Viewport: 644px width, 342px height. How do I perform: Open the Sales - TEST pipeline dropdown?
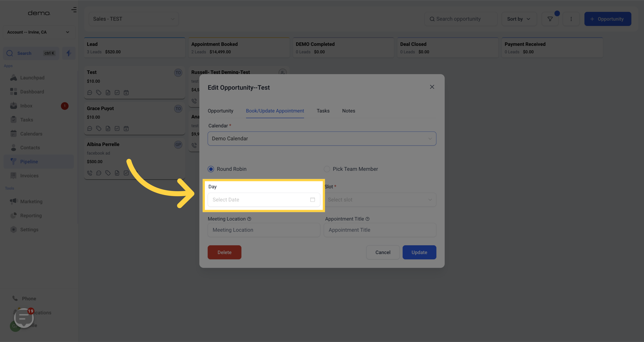(x=134, y=19)
